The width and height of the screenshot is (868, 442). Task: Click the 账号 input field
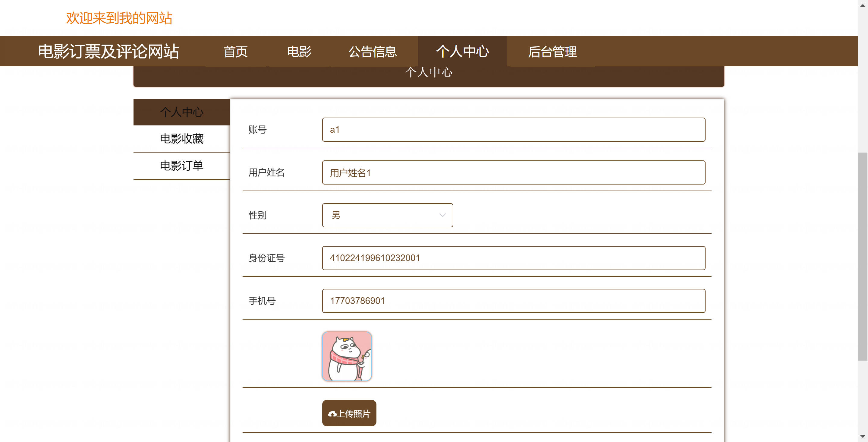pos(513,129)
